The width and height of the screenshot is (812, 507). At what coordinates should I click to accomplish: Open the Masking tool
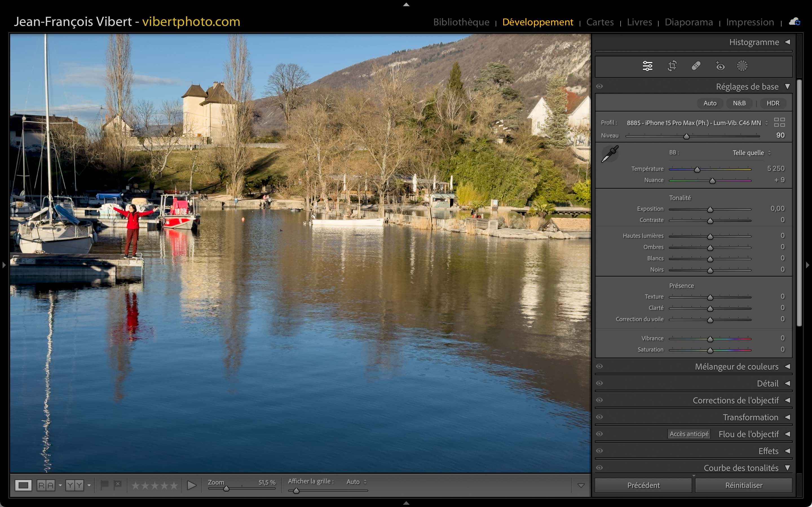click(742, 66)
